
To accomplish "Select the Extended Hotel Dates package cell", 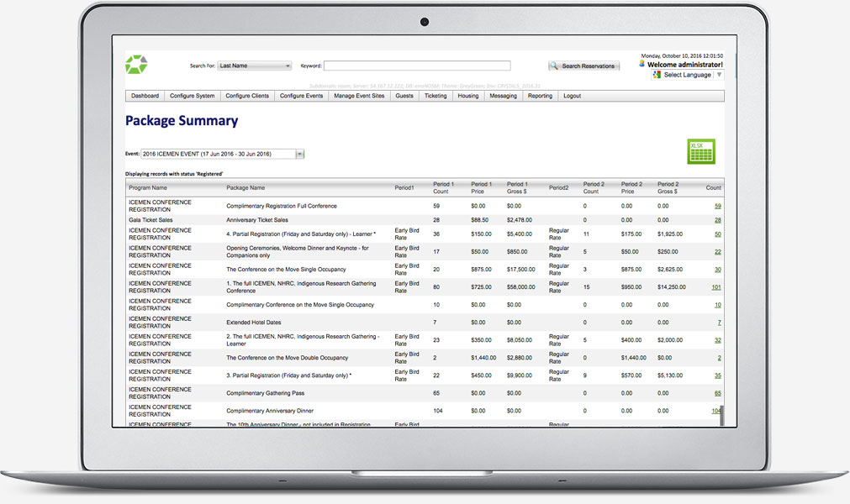I will [254, 323].
